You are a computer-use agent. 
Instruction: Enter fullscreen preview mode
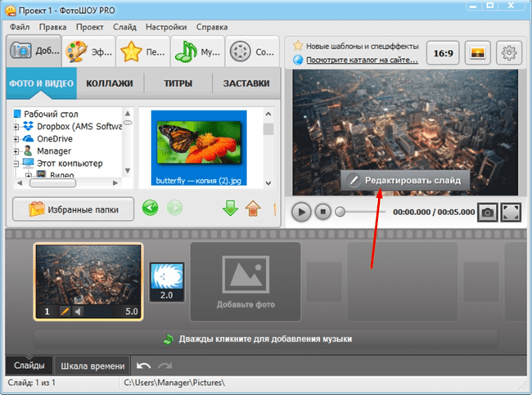(x=511, y=213)
